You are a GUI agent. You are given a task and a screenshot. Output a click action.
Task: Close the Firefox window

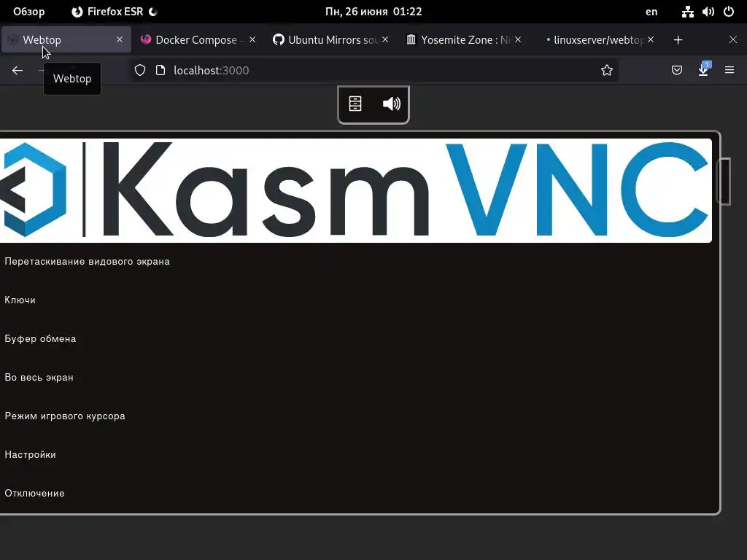(x=732, y=40)
